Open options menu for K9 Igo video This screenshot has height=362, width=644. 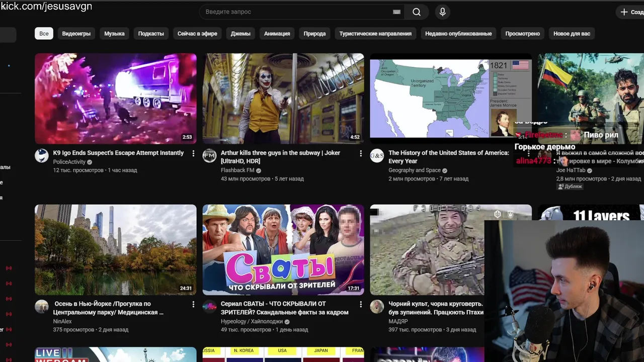(x=193, y=153)
